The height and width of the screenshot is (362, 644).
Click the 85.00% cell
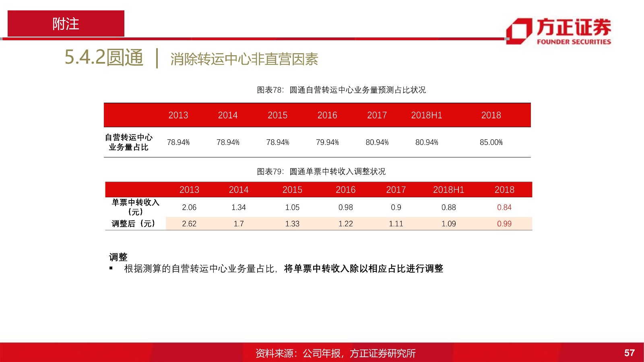tap(491, 142)
